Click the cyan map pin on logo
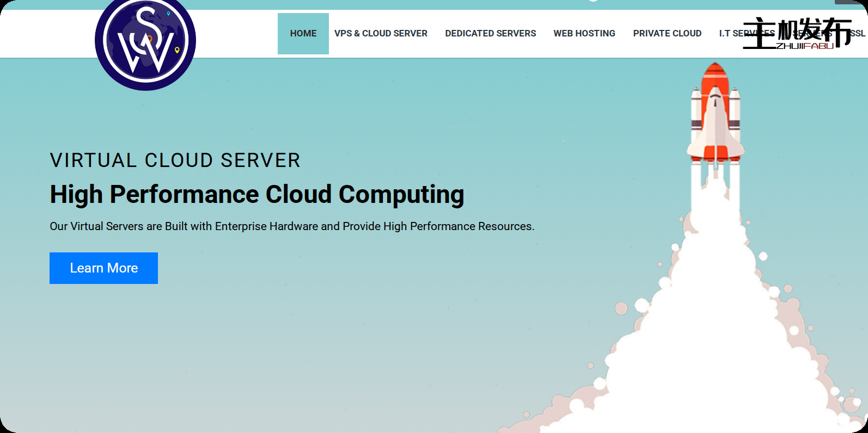The image size is (868, 433). tap(168, 14)
